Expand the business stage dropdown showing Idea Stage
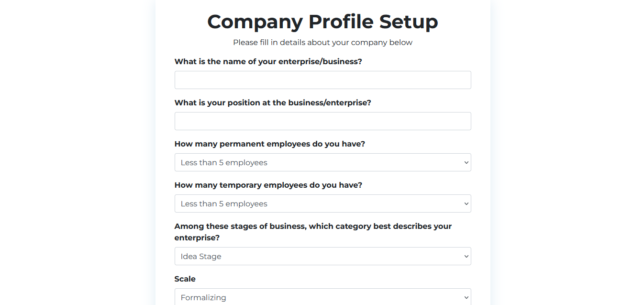644x305 pixels. 322,256
